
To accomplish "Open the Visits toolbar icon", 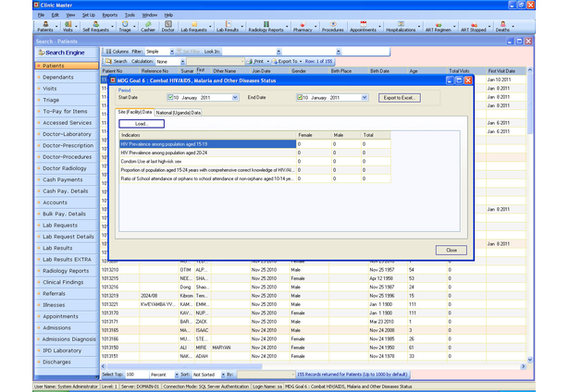I will tap(68, 26).
